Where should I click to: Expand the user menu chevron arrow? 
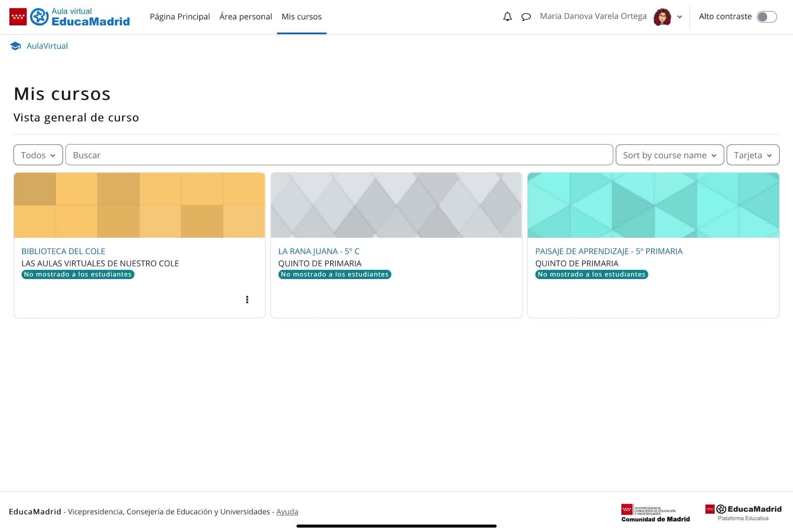coord(679,17)
